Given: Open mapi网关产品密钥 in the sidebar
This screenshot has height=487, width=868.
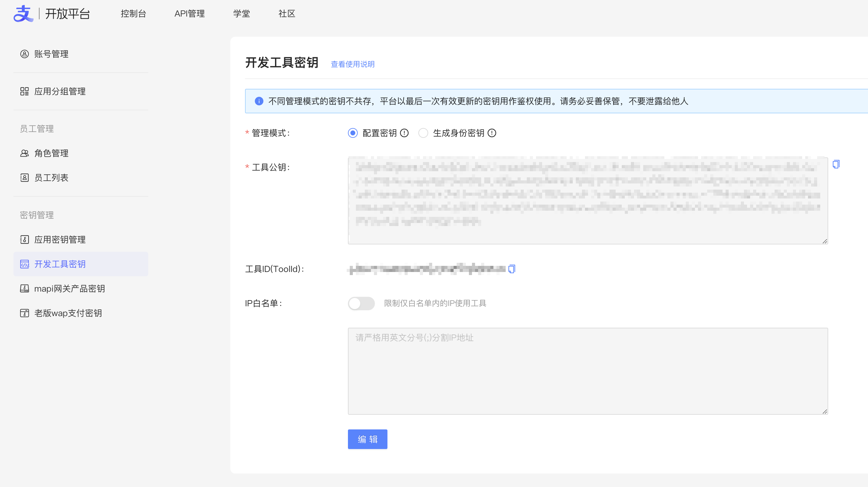Looking at the screenshot, I should (x=70, y=289).
